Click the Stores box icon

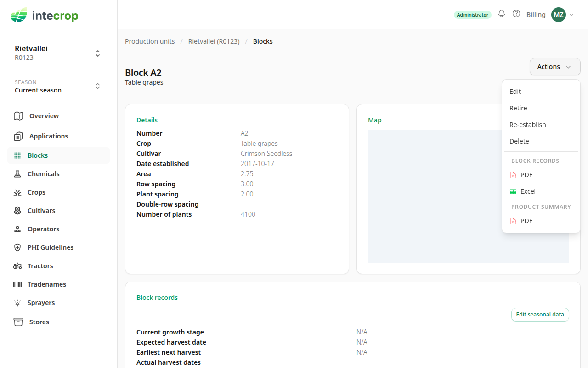pos(18,322)
